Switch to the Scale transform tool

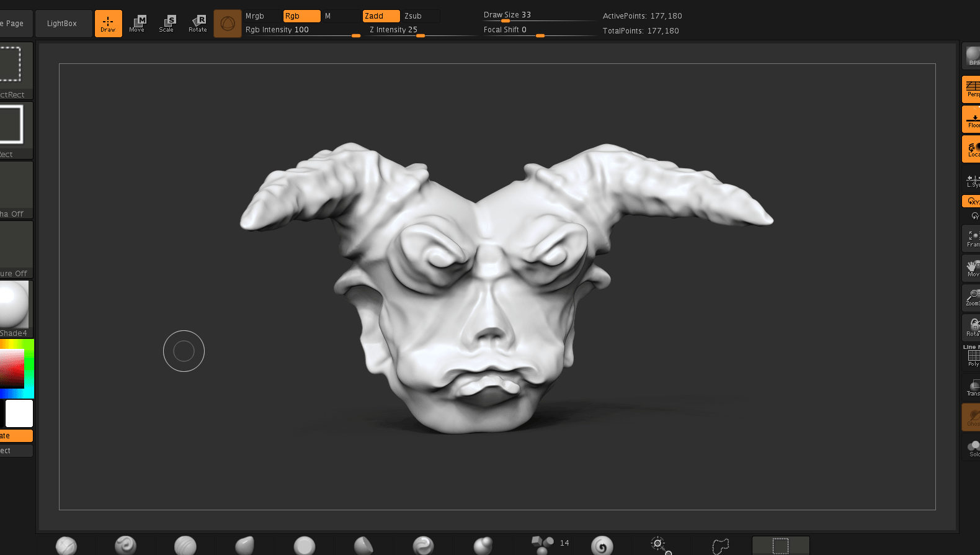(x=167, y=24)
